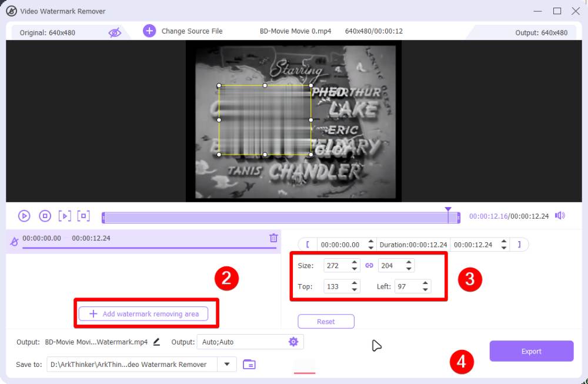Decrease start time with down arrow

tap(371, 248)
